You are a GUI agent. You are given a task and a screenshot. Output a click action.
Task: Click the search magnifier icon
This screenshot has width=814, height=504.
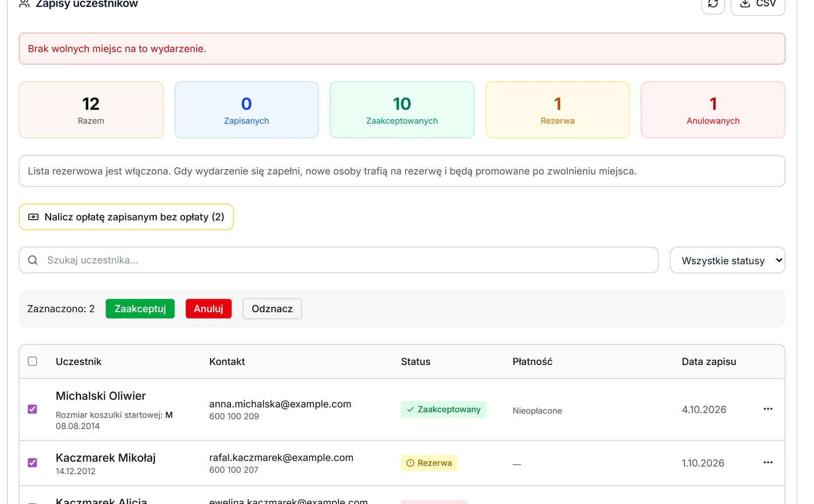pyautogui.click(x=33, y=260)
